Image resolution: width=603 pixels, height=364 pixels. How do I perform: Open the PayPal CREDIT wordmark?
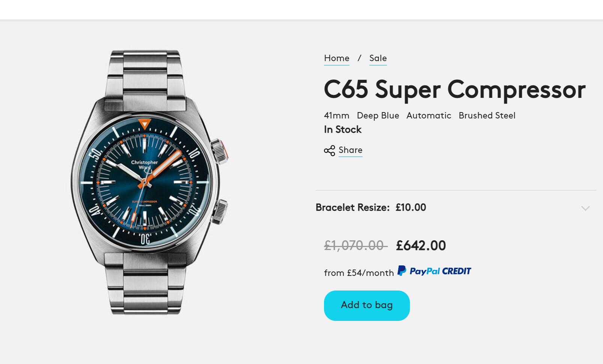click(440, 271)
